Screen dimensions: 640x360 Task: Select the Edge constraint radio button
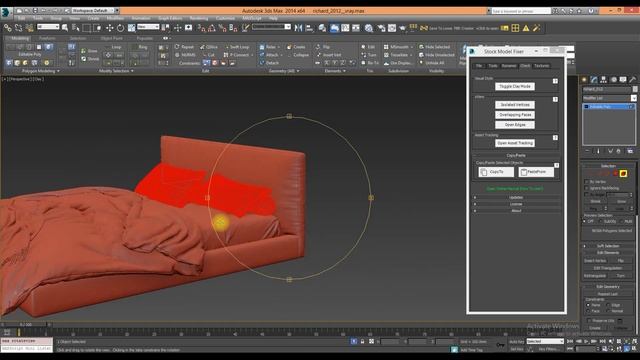[608, 305]
